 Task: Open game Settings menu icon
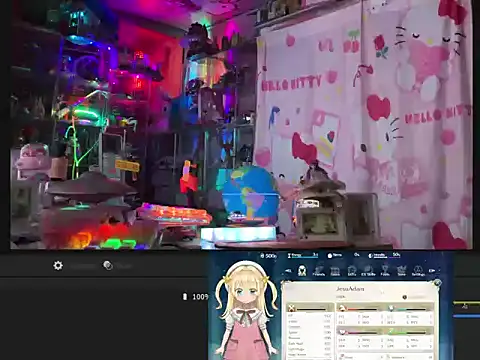click(418, 271)
